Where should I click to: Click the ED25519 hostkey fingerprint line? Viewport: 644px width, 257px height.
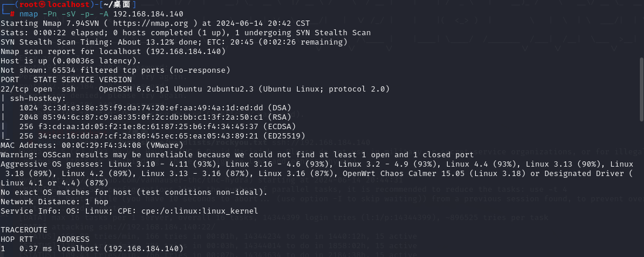pos(162,136)
